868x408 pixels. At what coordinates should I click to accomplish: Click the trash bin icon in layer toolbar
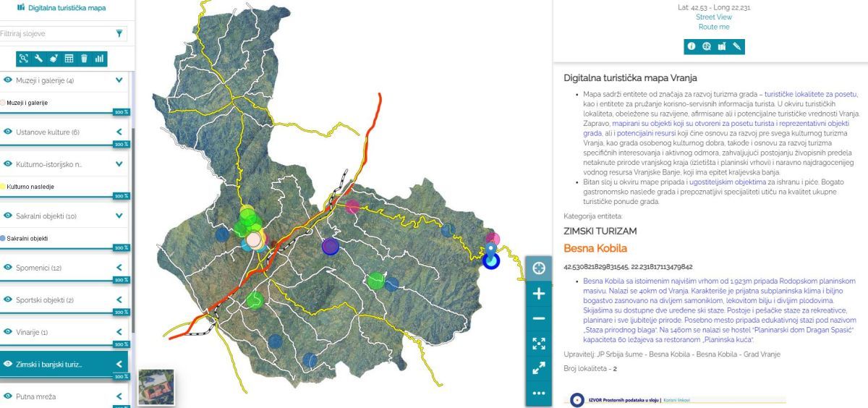84,59
